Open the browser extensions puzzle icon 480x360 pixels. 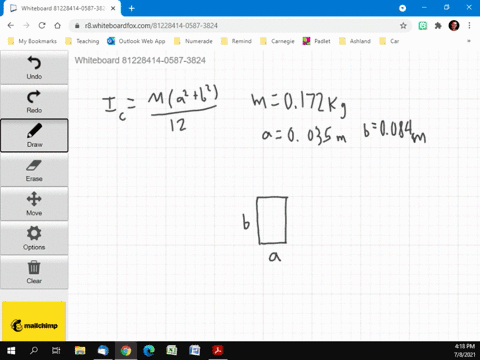(x=438, y=26)
